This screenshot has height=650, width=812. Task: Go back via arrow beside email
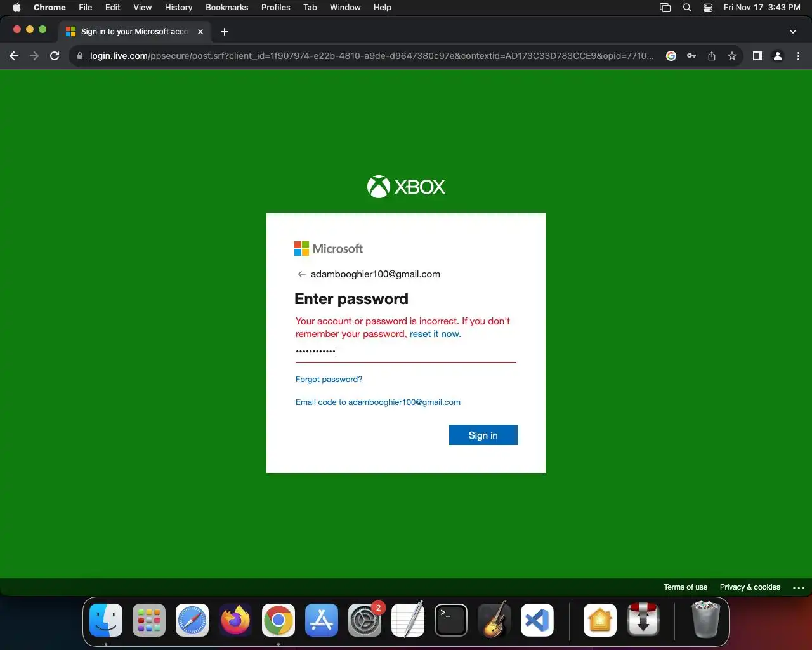tap(301, 274)
